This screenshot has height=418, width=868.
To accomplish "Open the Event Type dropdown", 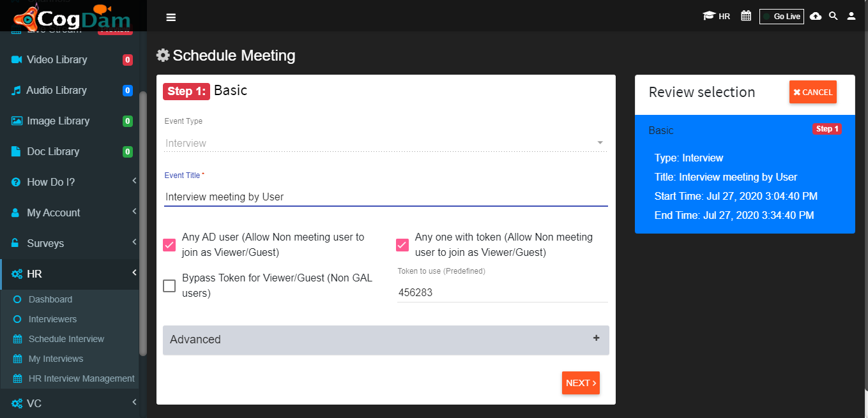I will tap(385, 143).
